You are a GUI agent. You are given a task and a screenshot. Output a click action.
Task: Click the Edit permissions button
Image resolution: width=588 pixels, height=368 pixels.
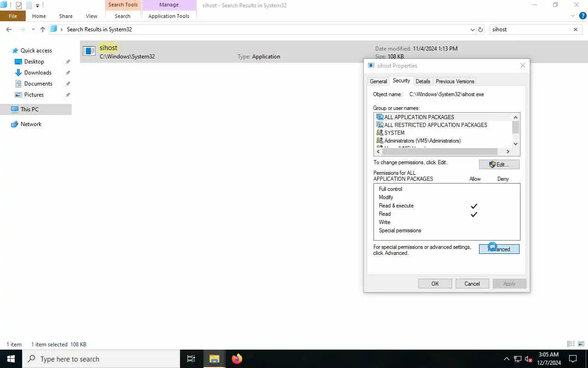(499, 164)
